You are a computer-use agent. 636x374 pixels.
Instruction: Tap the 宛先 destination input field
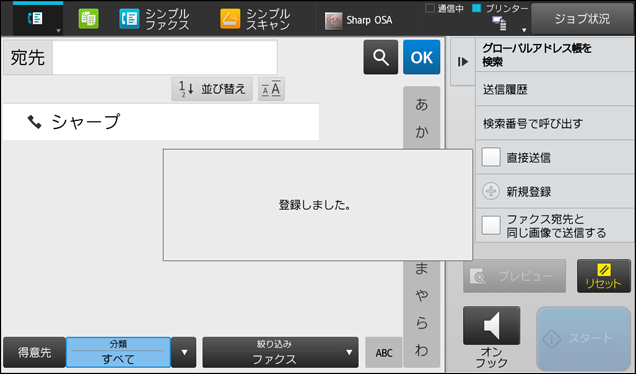pyautogui.click(x=165, y=57)
